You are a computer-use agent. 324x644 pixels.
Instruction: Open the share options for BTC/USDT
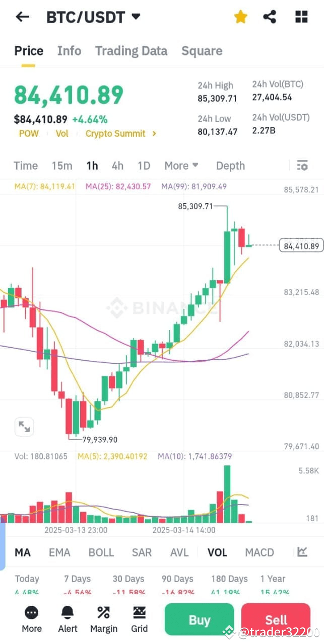click(270, 17)
